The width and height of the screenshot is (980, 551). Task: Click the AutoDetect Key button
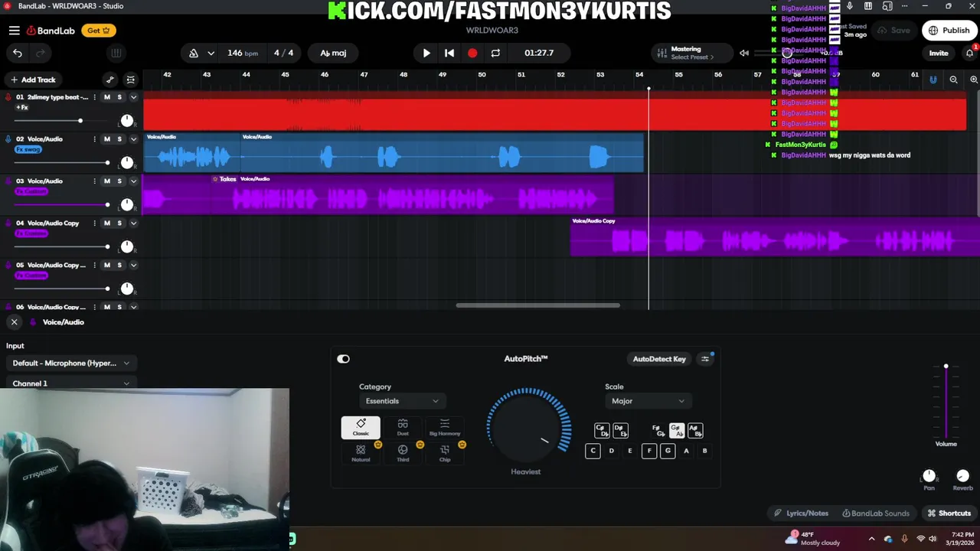(x=659, y=359)
